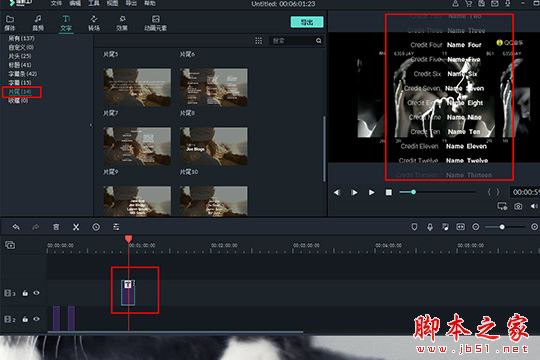Click the preview progress slider knob
This screenshot has height=360, width=540.
tap(413, 192)
